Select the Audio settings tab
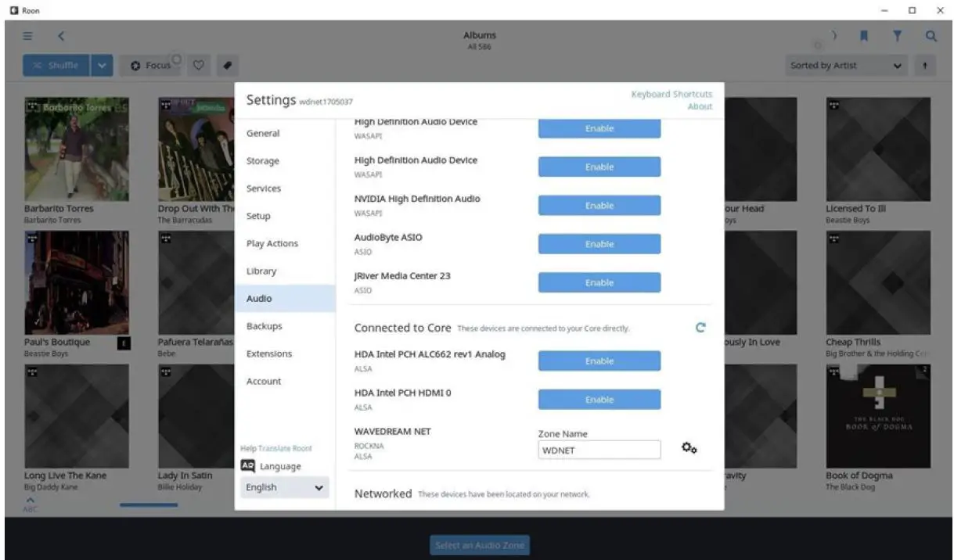Viewport: 954px width, 560px height. 285,299
